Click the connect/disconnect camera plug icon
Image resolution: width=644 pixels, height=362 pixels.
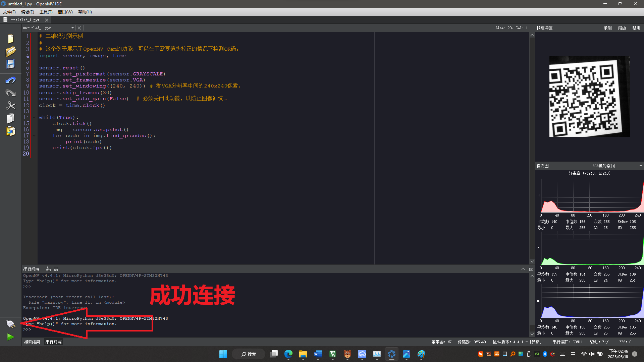10,324
